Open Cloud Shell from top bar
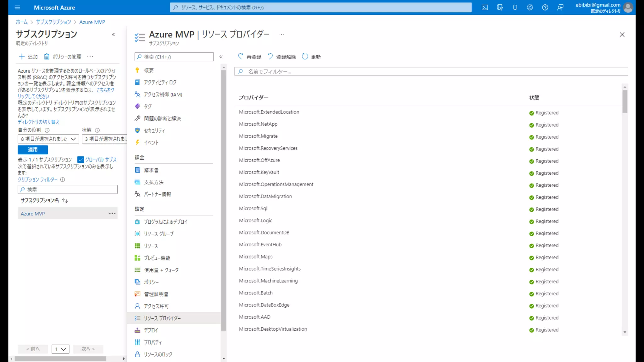Image resolution: width=644 pixels, height=362 pixels. (485, 8)
